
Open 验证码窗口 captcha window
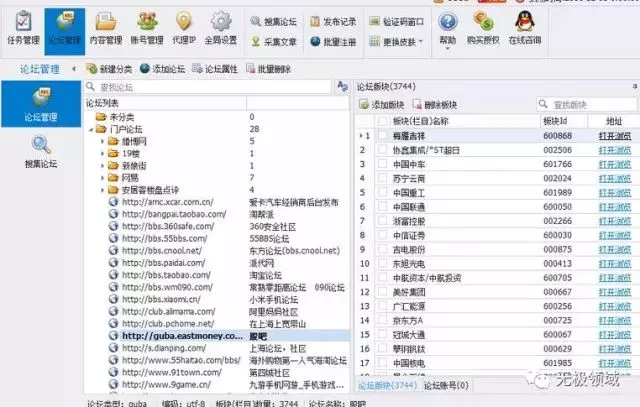(396, 22)
